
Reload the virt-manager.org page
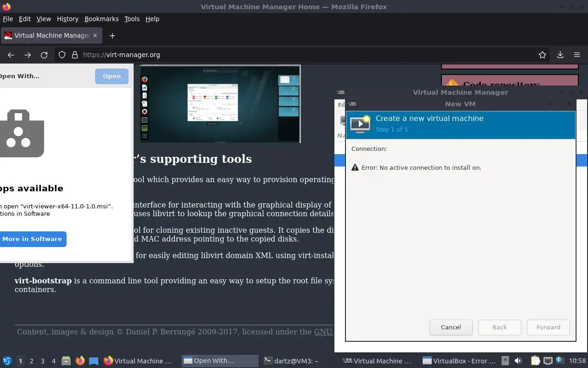[x=44, y=55]
